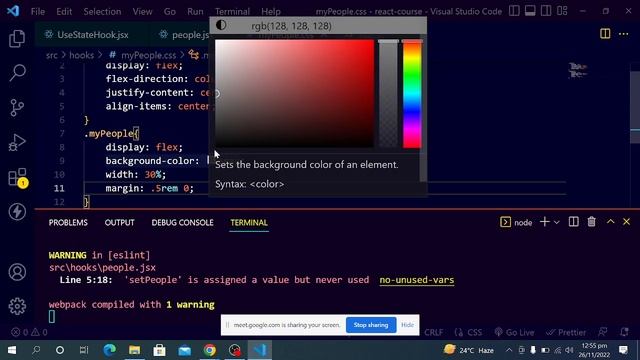The width and height of the screenshot is (640, 360).
Task: Open Google Chrome from the taskbar
Action: [210, 350]
